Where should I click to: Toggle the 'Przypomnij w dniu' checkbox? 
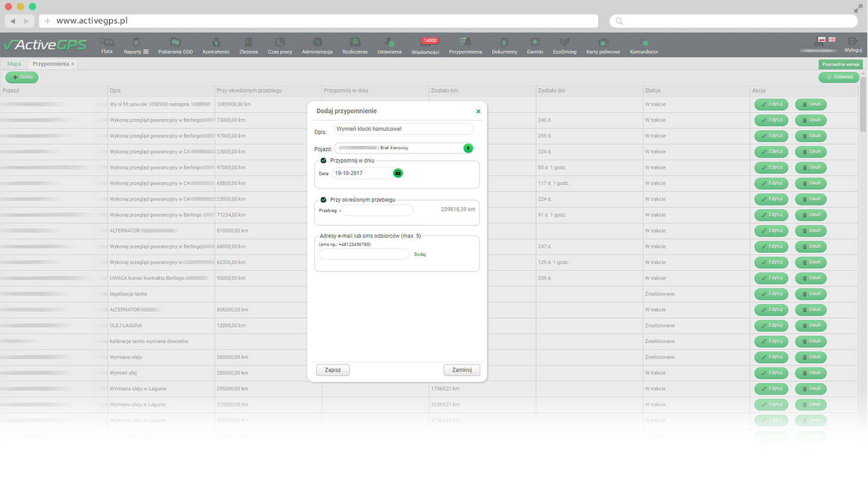coord(323,160)
